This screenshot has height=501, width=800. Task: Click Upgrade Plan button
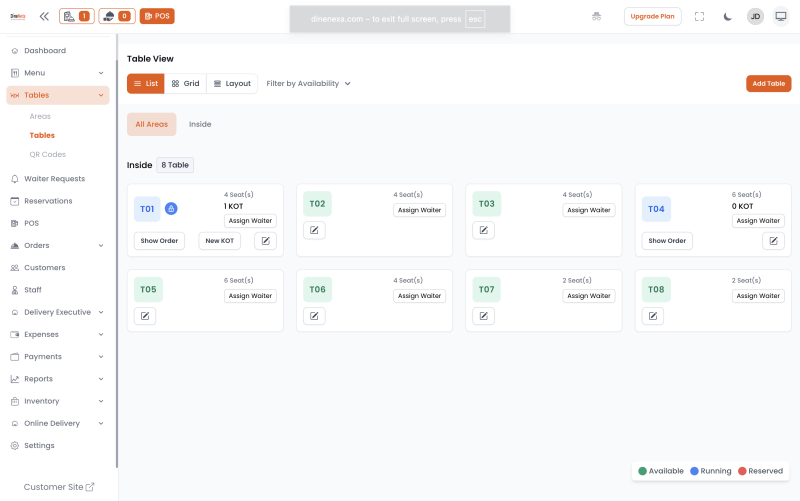pos(653,16)
